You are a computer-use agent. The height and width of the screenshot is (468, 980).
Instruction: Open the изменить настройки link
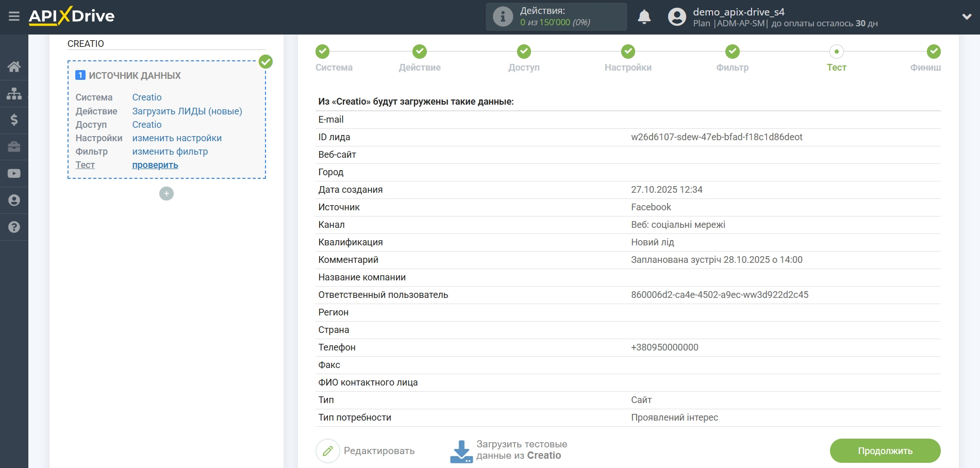coord(177,138)
